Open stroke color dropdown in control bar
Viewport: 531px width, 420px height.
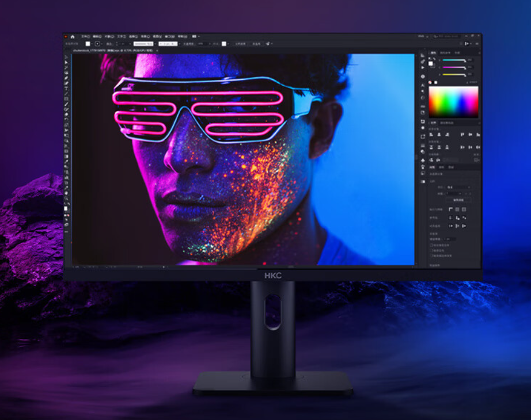click(x=102, y=44)
